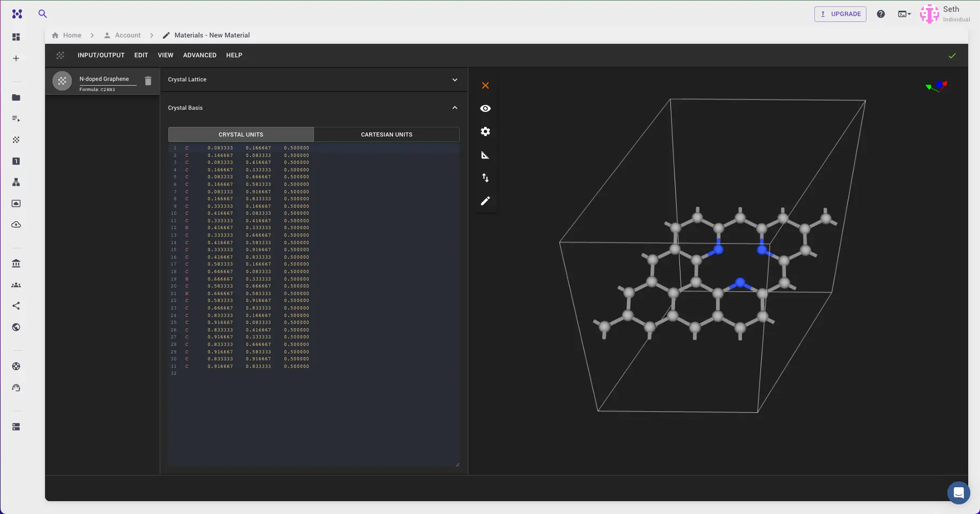The image size is (980, 514).
Task: Open viewer settings with the gear icon
Action: [485, 132]
